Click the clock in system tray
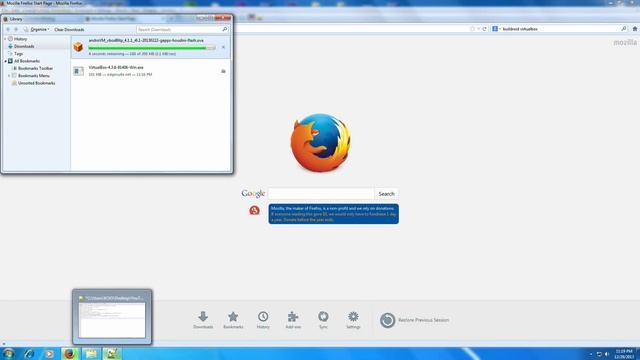Screen dimensions: 640x360 [624, 354]
